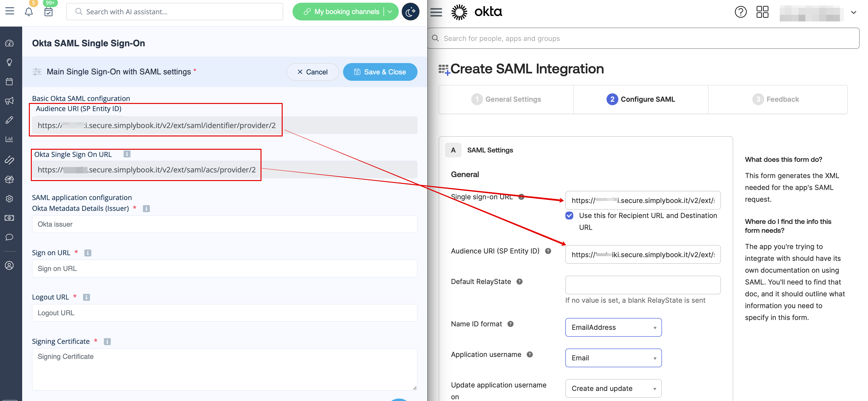This screenshot has width=868, height=401.
Task: Open the settings gear sidebar icon
Action: tap(9, 199)
